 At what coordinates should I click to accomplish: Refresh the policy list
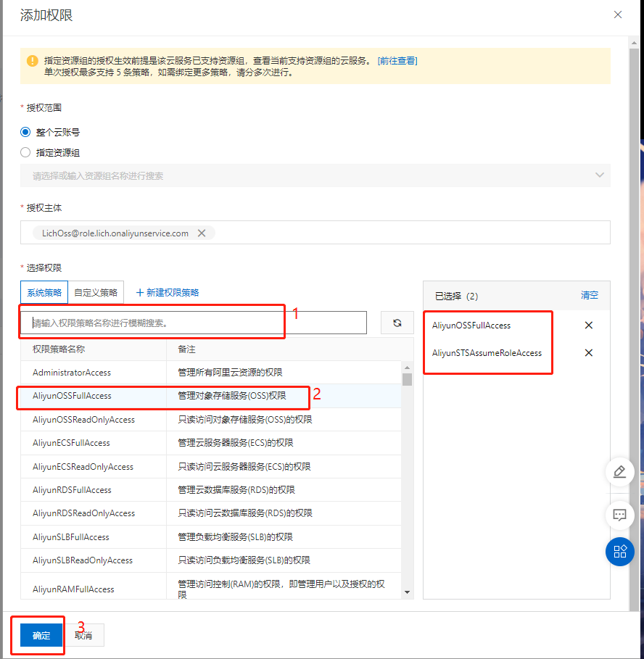pyautogui.click(x=397, y=323)
